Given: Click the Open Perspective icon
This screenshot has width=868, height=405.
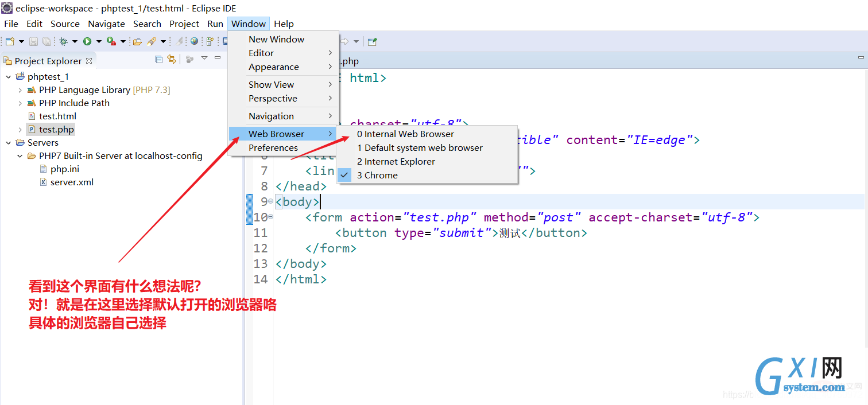Looking at the screenshot, I should click(373, 41).
